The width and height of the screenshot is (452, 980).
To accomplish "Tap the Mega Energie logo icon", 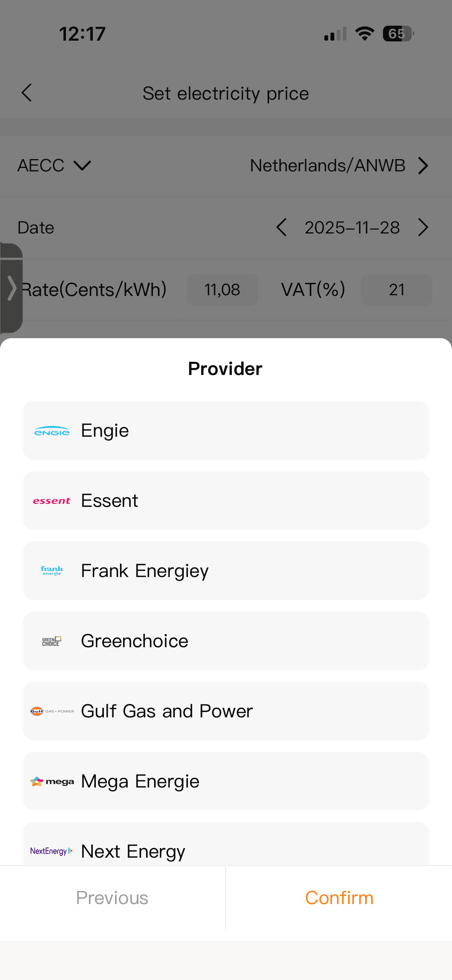I will coord(52,781).
